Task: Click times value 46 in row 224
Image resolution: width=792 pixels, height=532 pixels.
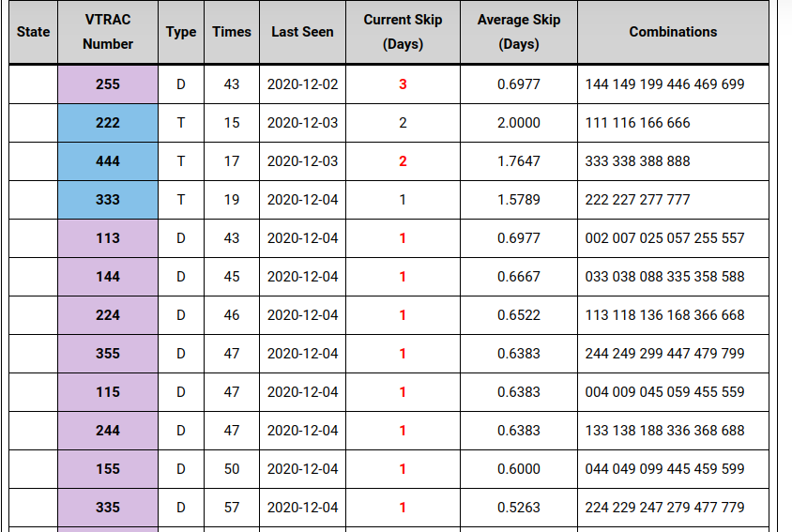Action: coord(232,314)
